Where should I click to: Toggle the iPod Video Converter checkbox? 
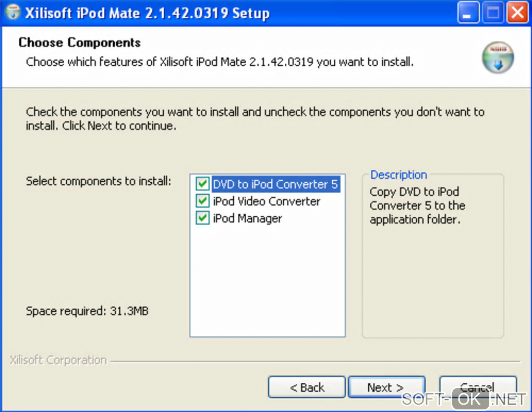202,201
